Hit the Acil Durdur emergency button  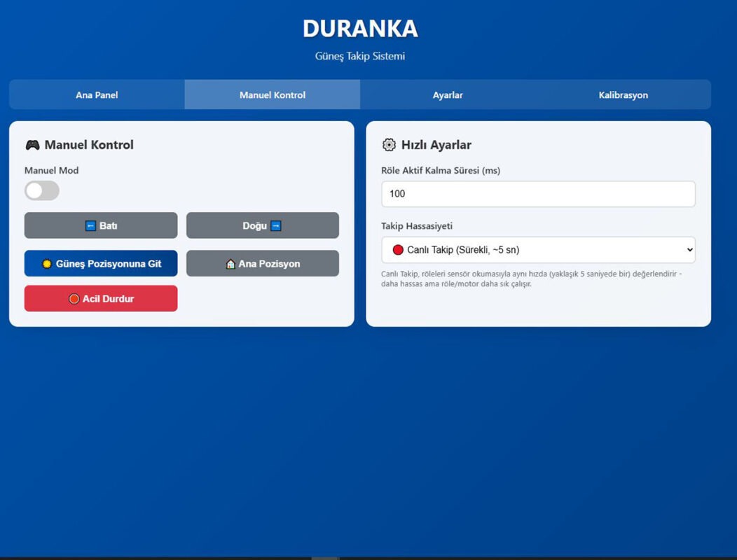click(101, 298)
